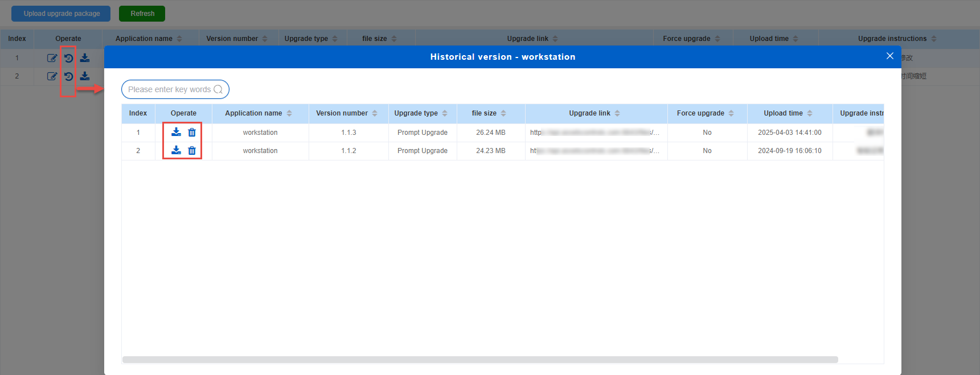980x375 pixels.
Task: Focus the key words search field
Action: [169, 89]
